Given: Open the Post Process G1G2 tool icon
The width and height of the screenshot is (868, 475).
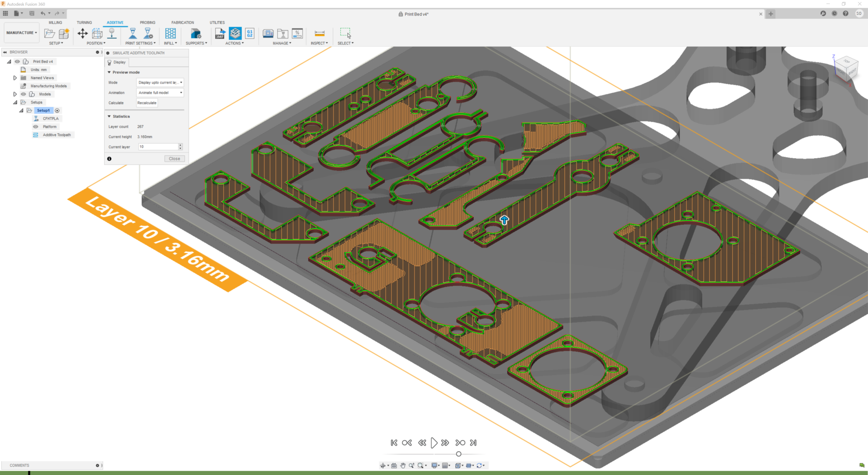Looking at the screenshot, I should coord(250,33).
